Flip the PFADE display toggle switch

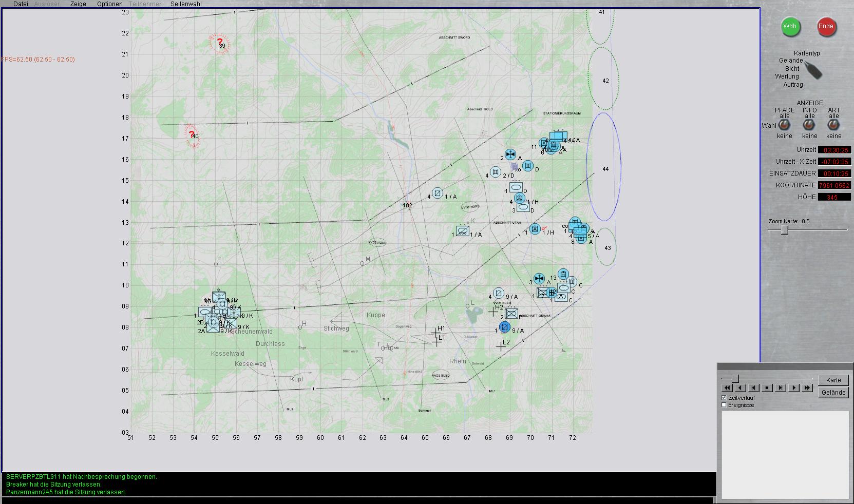pyautogui.click(x=784, y=125)
